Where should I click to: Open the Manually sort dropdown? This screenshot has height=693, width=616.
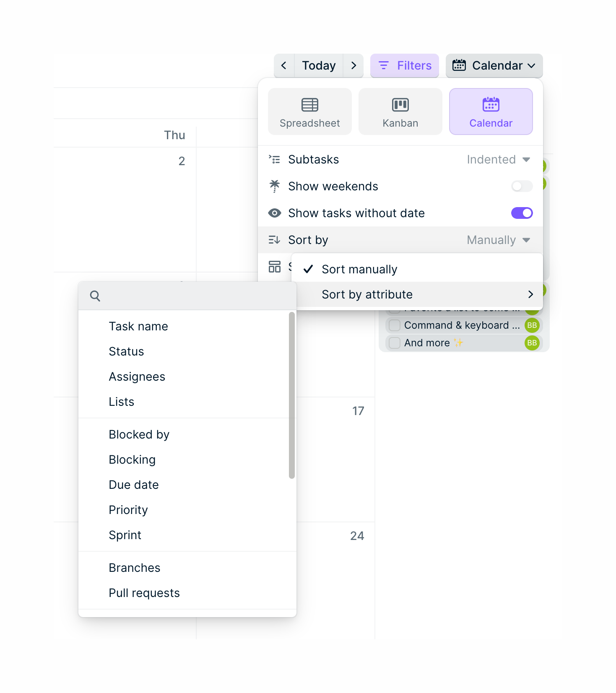pyautogui.click(x=497, y=240)
